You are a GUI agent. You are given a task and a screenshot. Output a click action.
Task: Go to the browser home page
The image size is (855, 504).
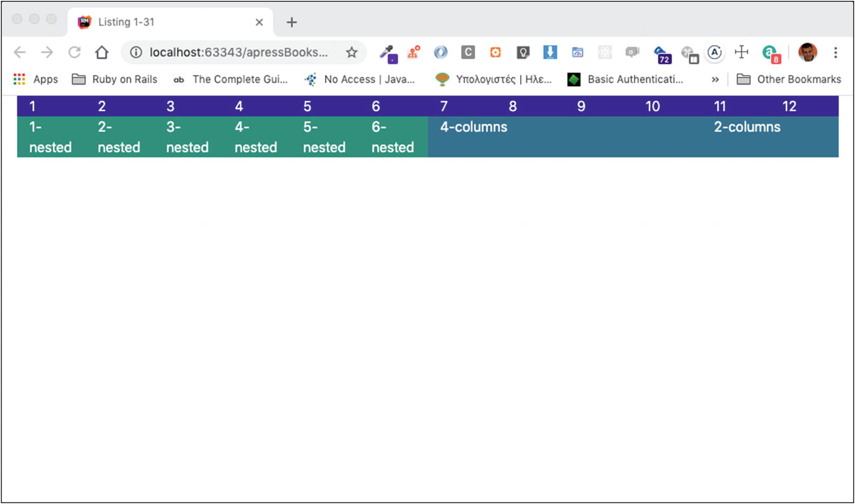click(102, 52)
